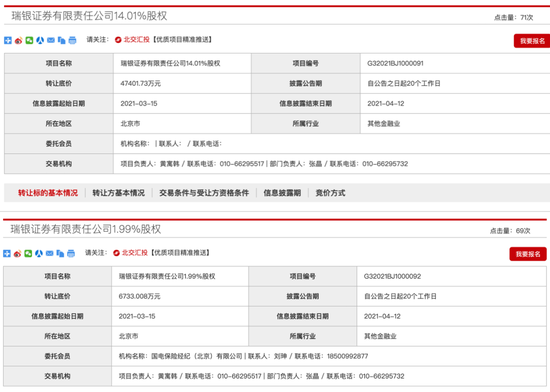Click the 国电保险经纪（北京）有限公司 entrusted member cell
The image size is (550, 392).
[329, 356]
